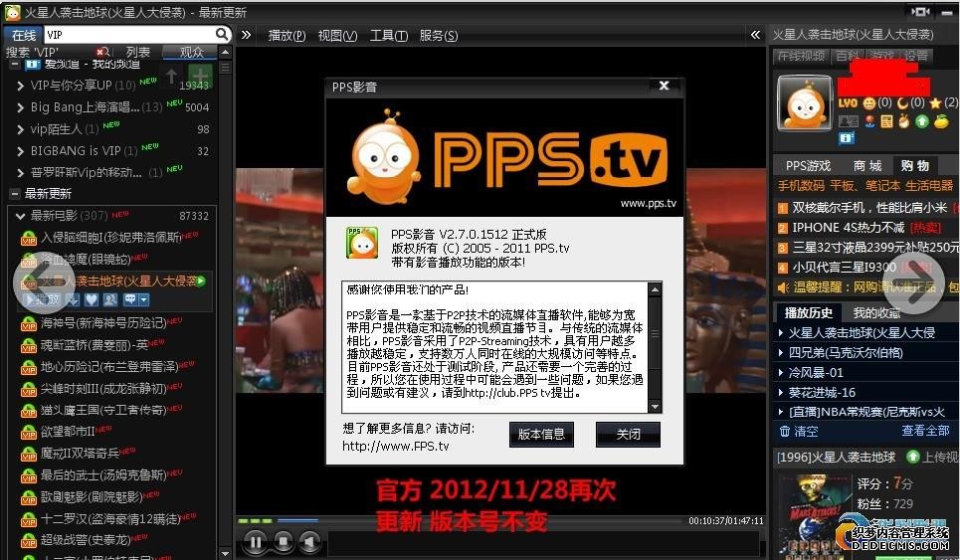Click the channel list vertical scrollbar up arrow
Viewport: 960px width, 560px height.
click(x=225, y=53)
